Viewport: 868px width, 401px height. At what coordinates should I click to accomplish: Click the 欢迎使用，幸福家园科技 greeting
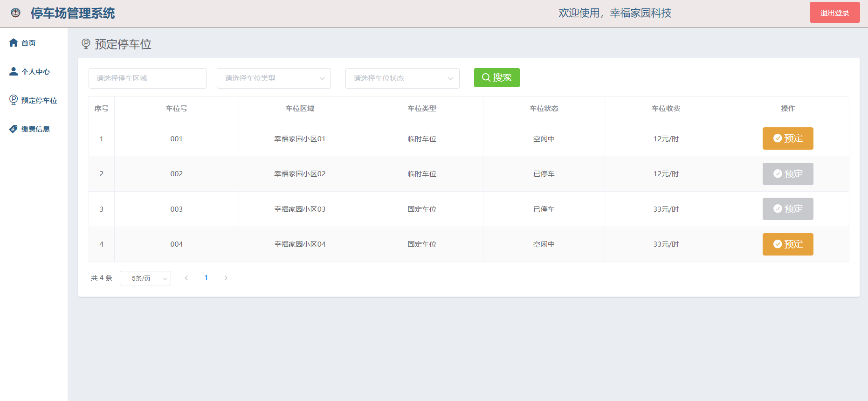[x=615, y=13]
